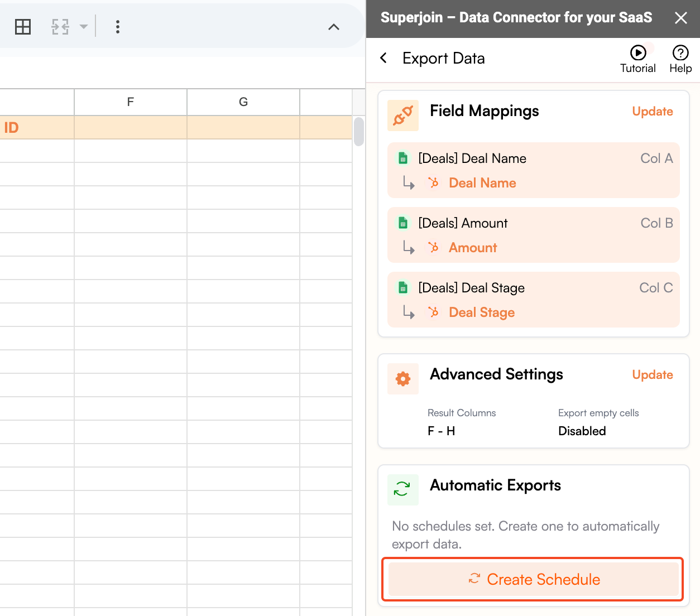Click the HubSpot icon next to Amount
Viewport: 700px width, 616px height.
[x=434, y=247]
